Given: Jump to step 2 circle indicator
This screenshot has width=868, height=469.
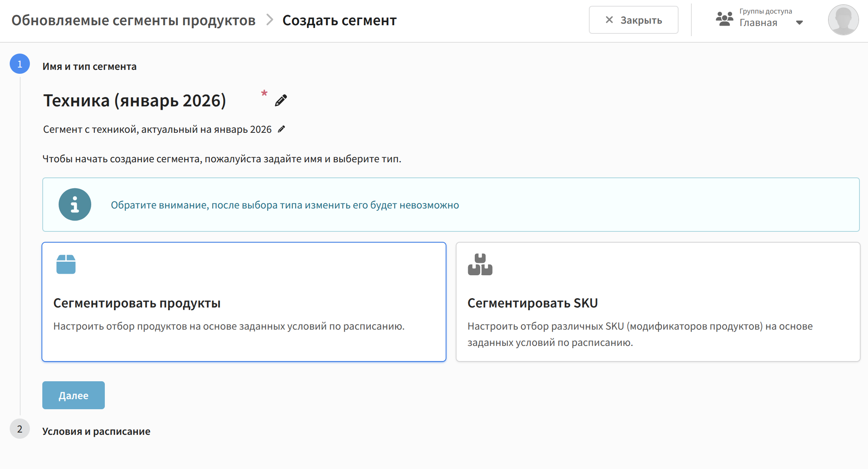Looking at the screenshot, I should (20, 429).
